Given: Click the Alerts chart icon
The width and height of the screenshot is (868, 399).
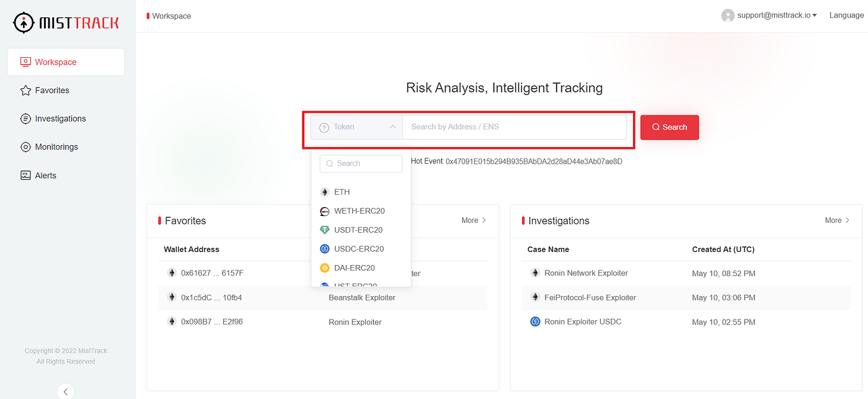Looking at the screenshot, I should pyautogui.click(x=25, y=176).
